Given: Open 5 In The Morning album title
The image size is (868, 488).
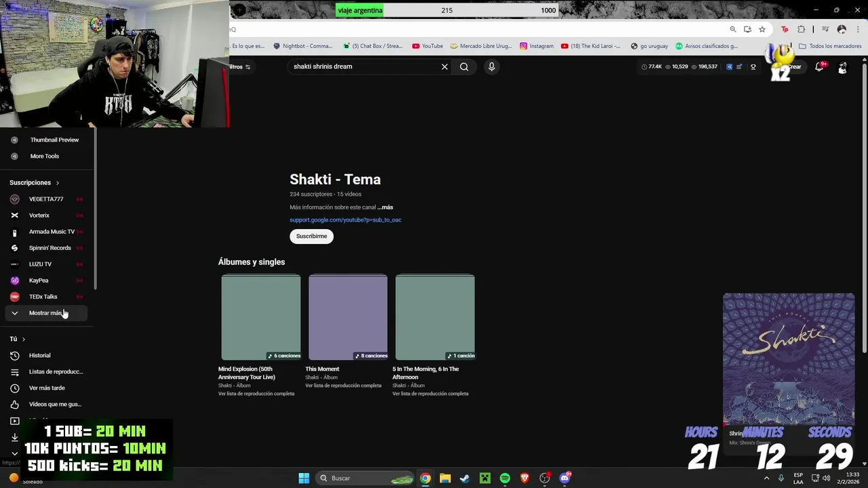Looking at the screenshot, I should tap(425, 373).
